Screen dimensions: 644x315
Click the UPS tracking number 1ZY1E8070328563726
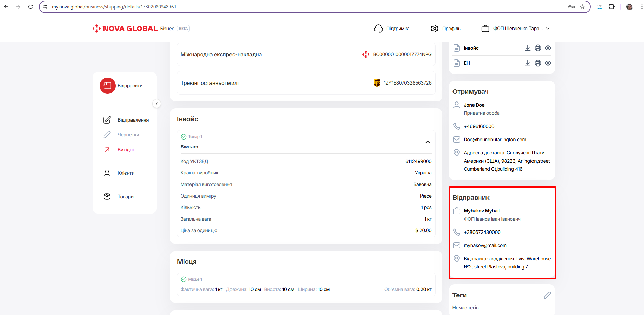[x=407, y=83]
